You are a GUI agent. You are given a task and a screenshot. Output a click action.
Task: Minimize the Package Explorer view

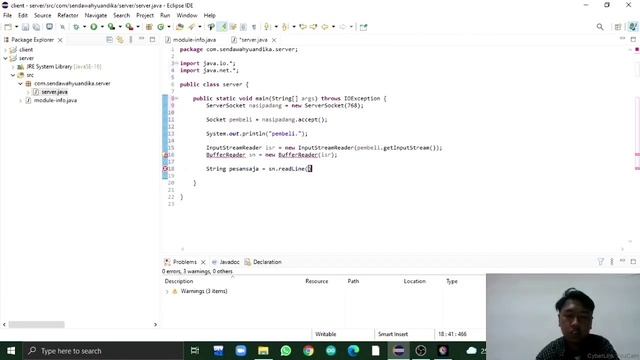(142, 39)
